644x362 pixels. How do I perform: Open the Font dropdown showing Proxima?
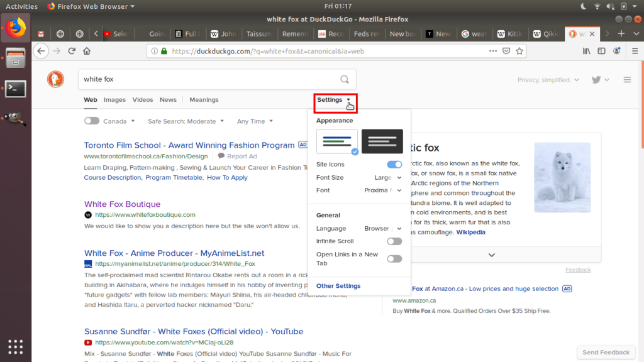pyautogui.click(x=383, y=190)
